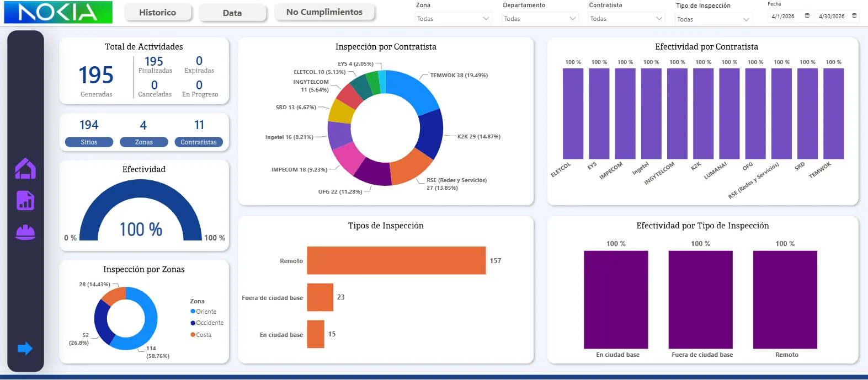Viewport: 868px width, 380px height.
Task: Select the Costa legend color marker
Action: 193,335
